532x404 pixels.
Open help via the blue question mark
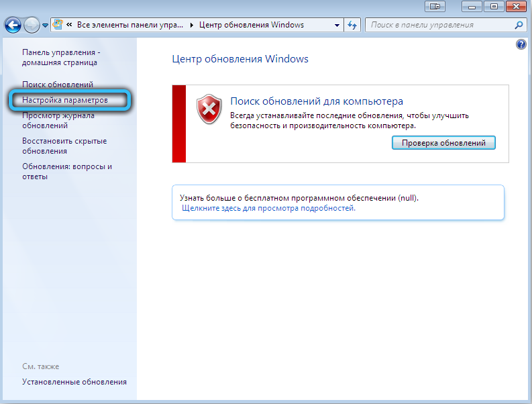521,44
